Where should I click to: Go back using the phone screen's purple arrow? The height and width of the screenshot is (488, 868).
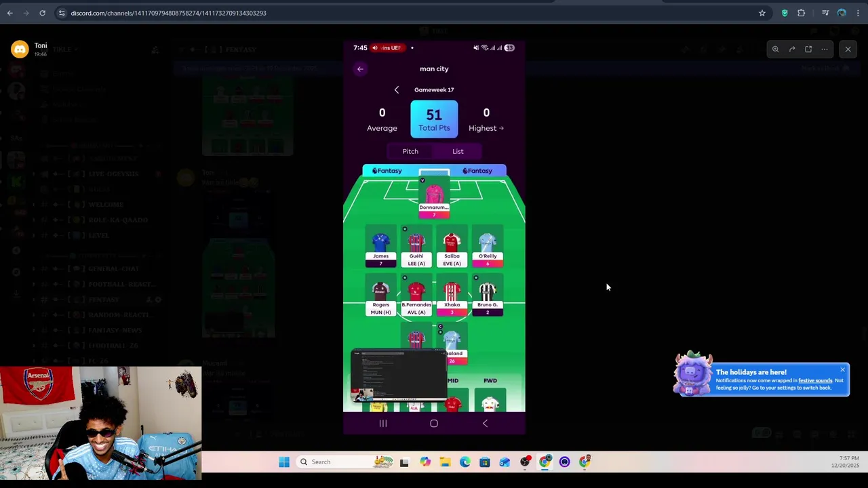coord(360,68)
